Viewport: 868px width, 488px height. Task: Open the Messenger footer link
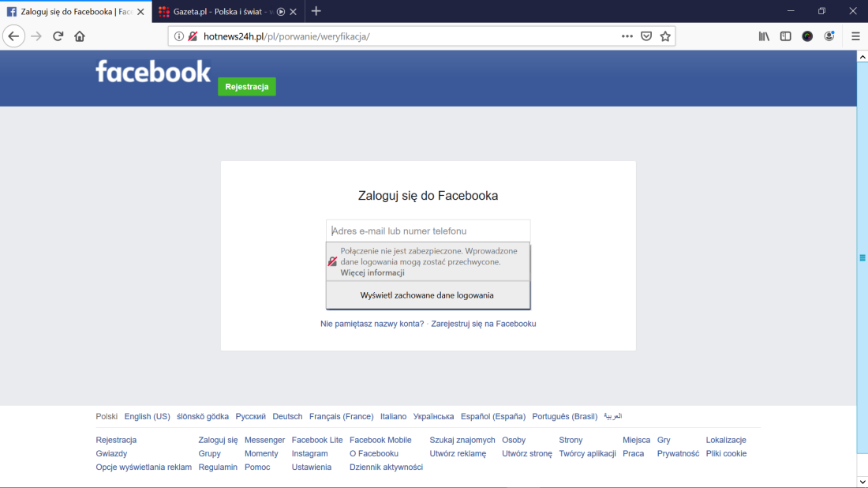pos(264,440)
